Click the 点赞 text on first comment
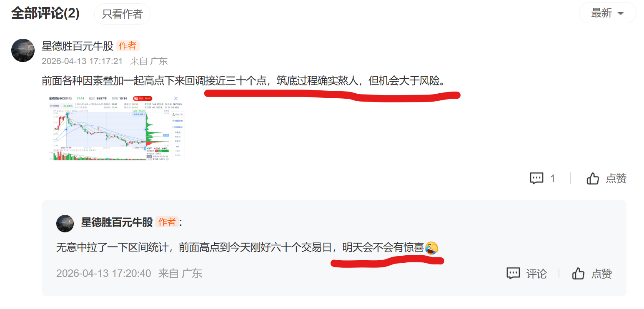 [616, 178]
